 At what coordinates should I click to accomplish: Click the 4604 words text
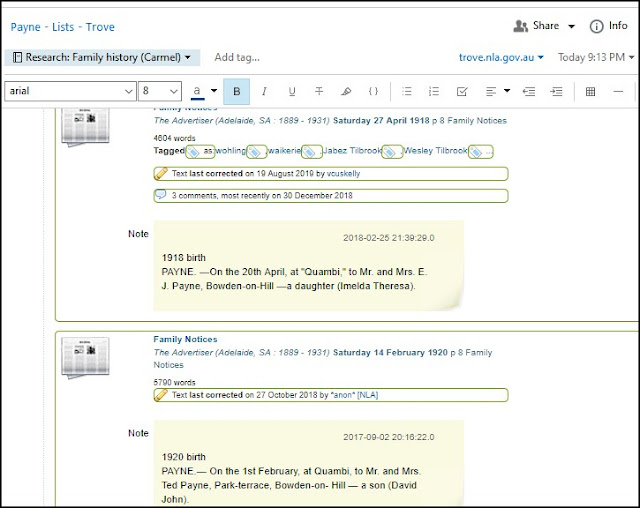174,138
